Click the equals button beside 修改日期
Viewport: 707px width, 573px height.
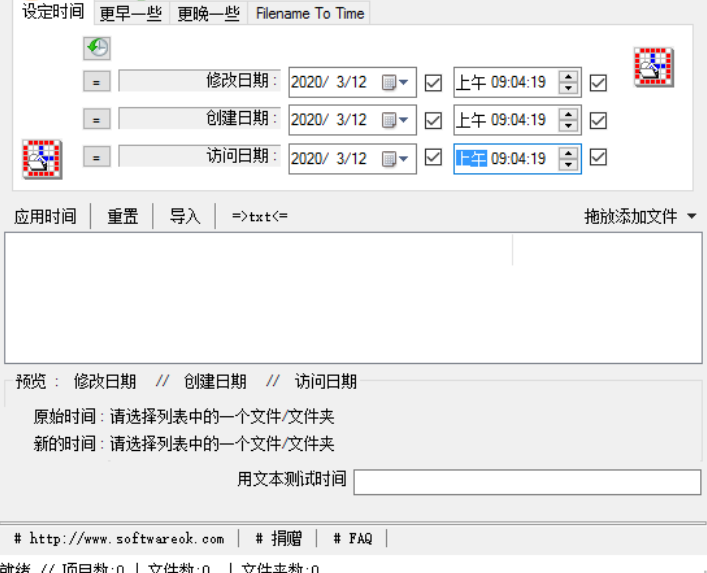(x=96, y=83)
